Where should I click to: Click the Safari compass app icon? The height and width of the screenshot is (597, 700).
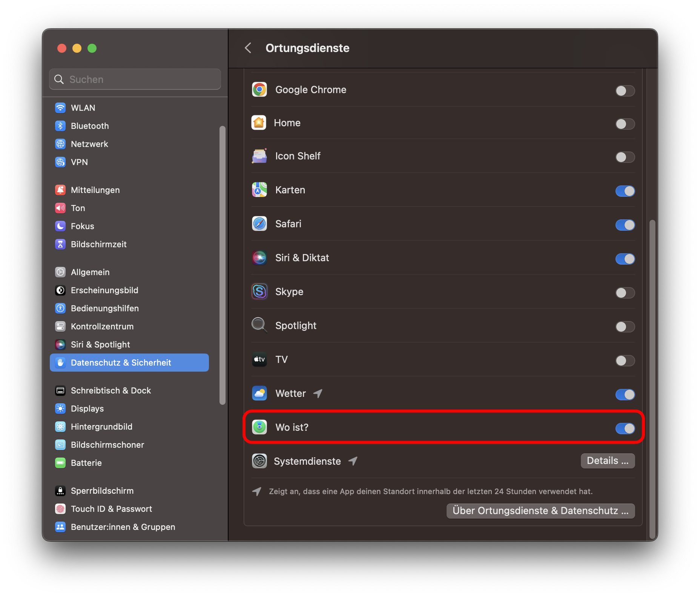click(x=259, y=224)
